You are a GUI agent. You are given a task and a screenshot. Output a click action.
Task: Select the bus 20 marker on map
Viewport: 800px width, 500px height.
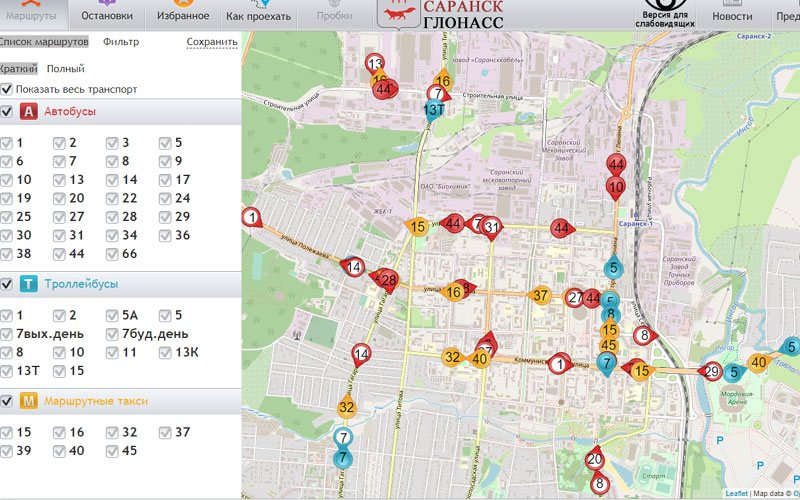[595, 460]
